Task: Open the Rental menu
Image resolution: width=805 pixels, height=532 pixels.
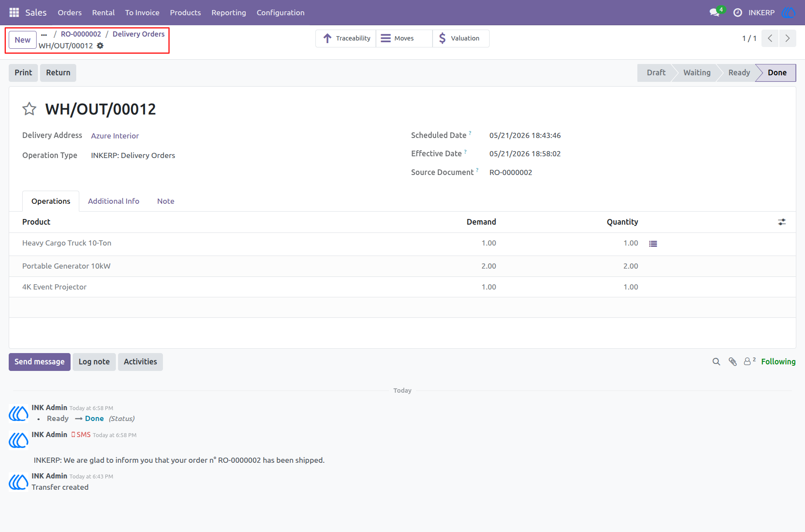Action: (103, 13)
